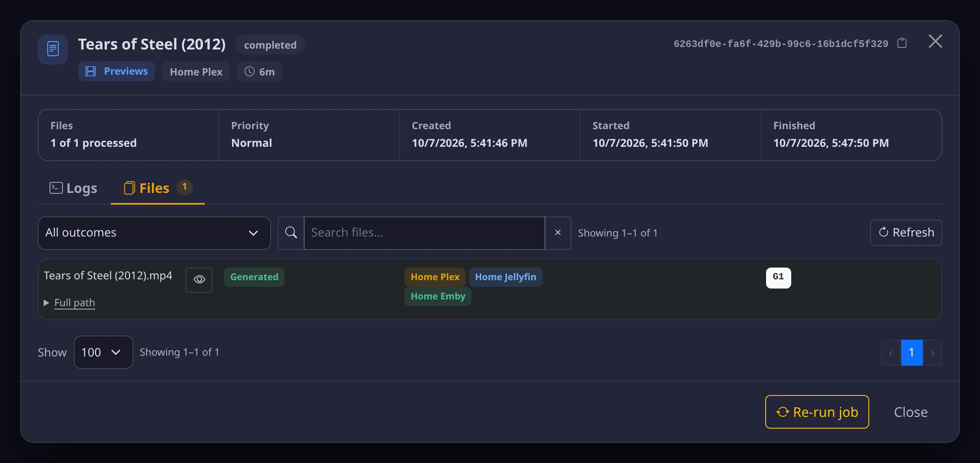The image size is (980, 463).
Task: Click the Home Plex tag under the title
Action: (196, 72)
